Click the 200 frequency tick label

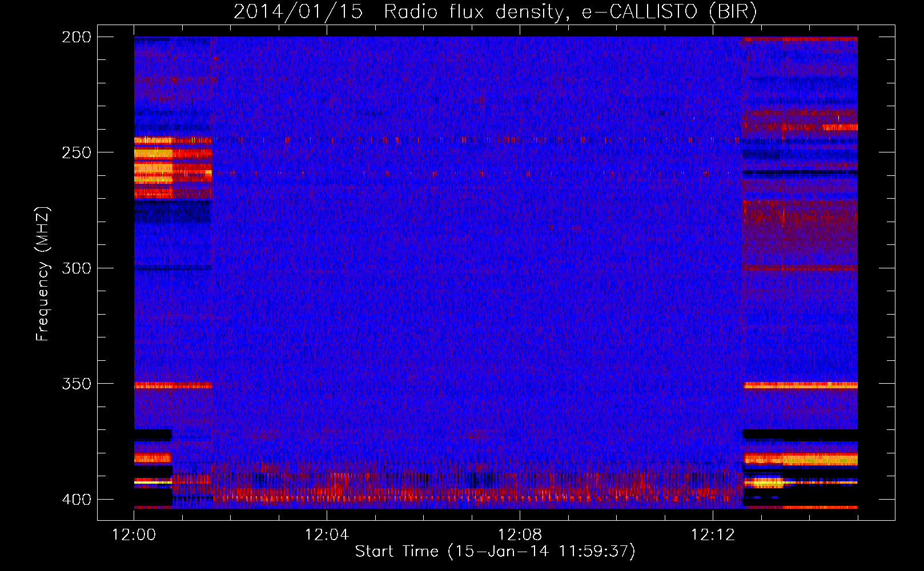[77, 37]
